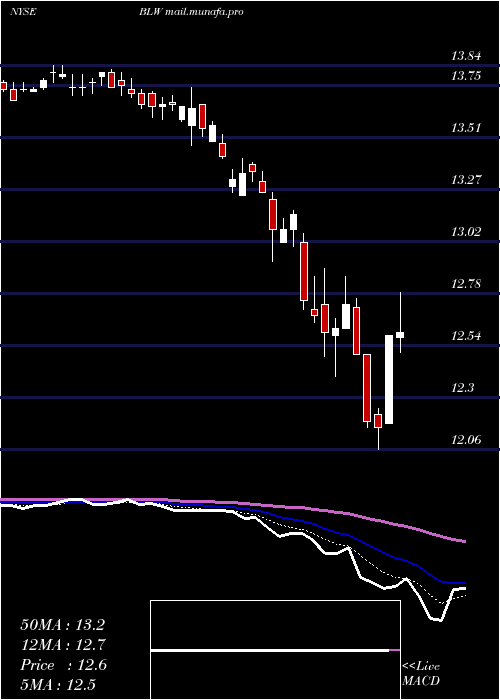Viewport: 500px width, 700px height.
Task: Select the 13.51 price level label
Action: click(466, 128)
